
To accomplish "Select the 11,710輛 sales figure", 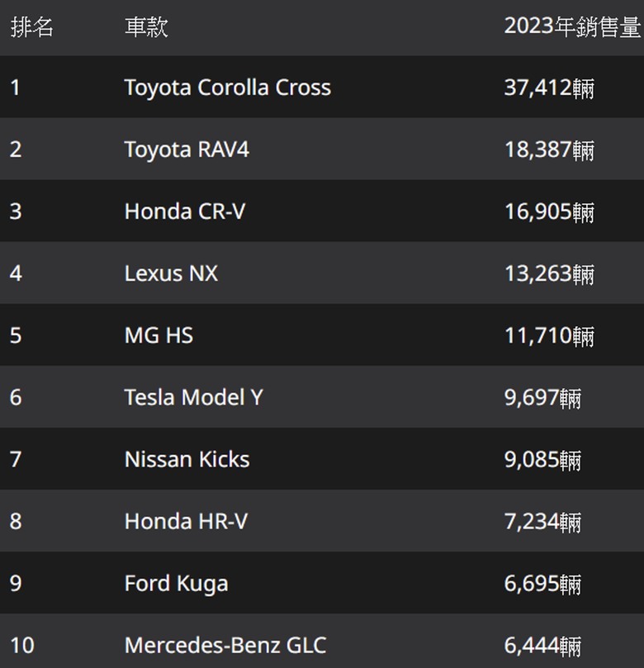I will tap(549, 335).
